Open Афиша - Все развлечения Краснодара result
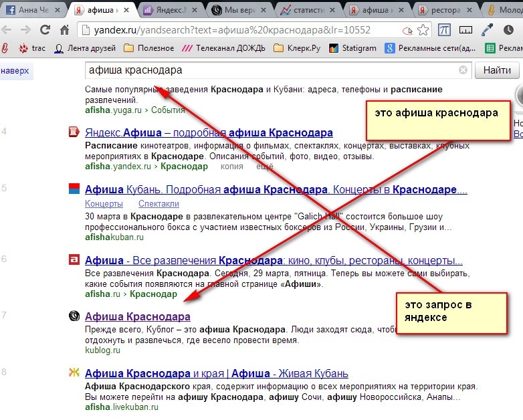523x420 pixels. pos(274,260)
